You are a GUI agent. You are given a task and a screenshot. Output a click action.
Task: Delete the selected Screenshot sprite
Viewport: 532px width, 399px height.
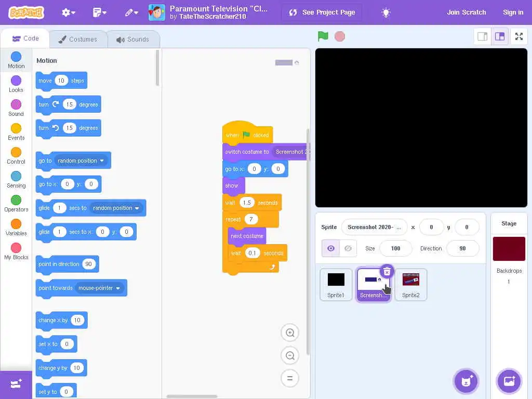(x=387, y=272)
